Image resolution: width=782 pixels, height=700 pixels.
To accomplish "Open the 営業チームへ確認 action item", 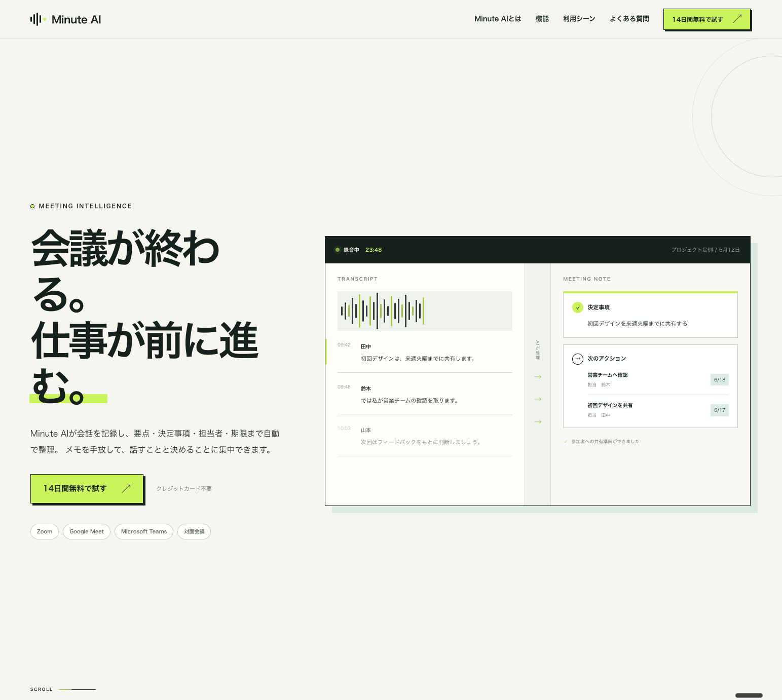I will pos(658,380).
